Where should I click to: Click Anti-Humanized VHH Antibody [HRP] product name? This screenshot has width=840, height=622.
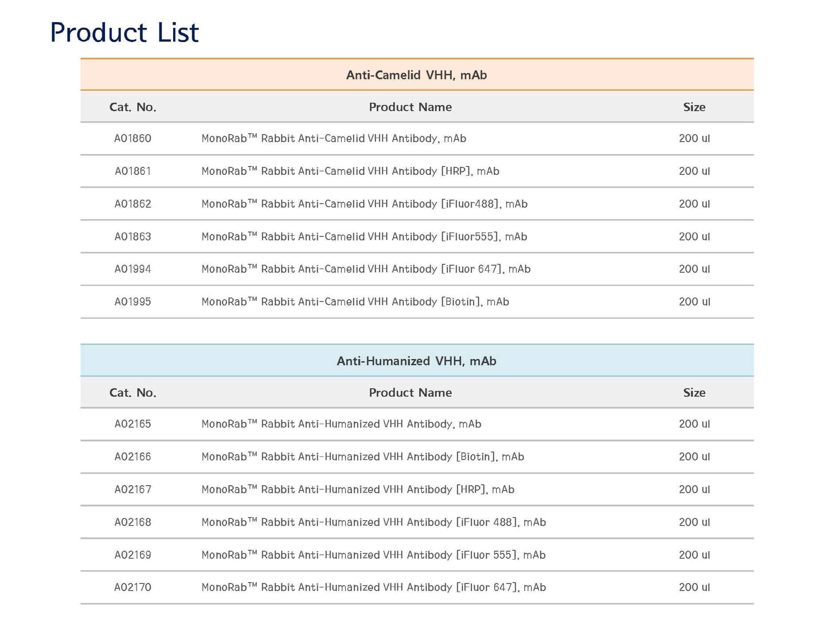click(x=358, y=489)
